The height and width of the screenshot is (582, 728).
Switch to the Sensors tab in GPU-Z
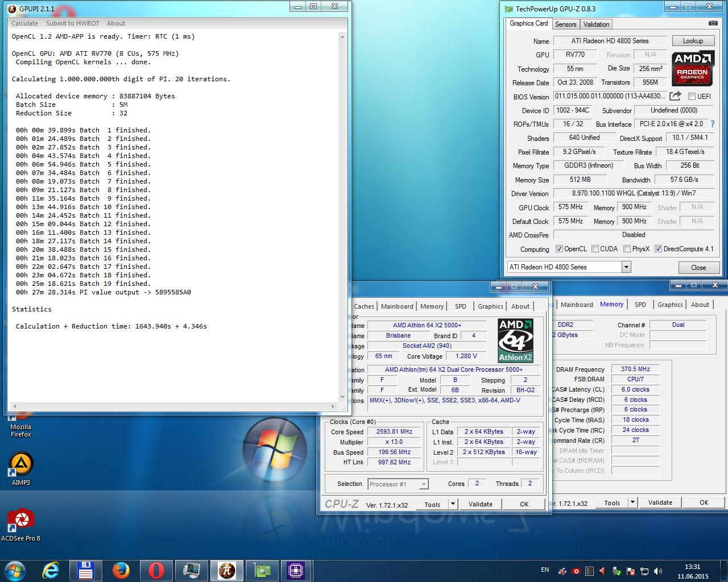(566, 24)
